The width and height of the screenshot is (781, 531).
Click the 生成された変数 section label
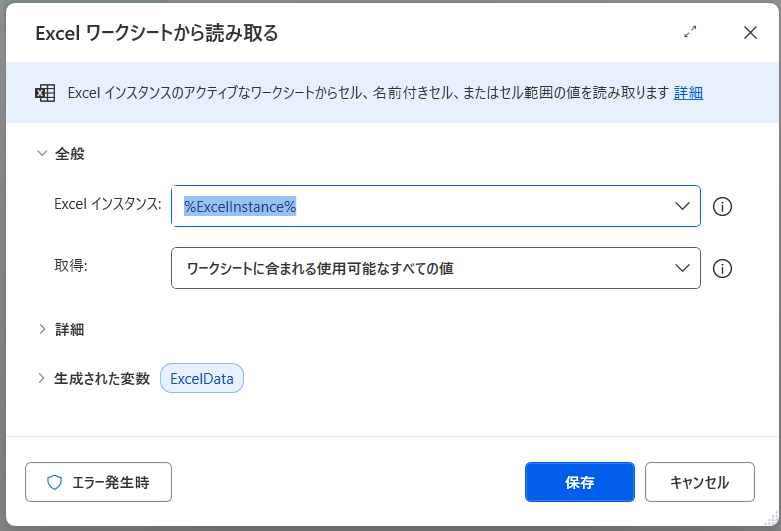101,378
